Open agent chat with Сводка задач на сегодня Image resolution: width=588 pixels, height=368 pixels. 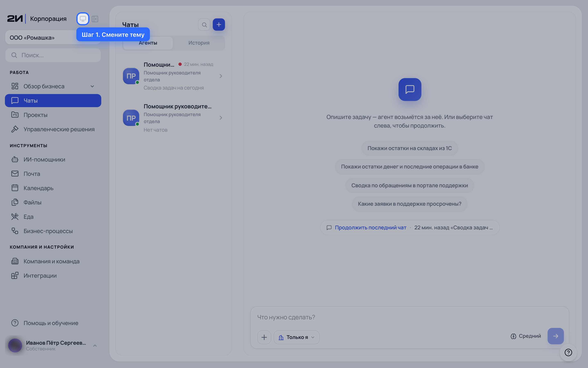coord(174,76)
